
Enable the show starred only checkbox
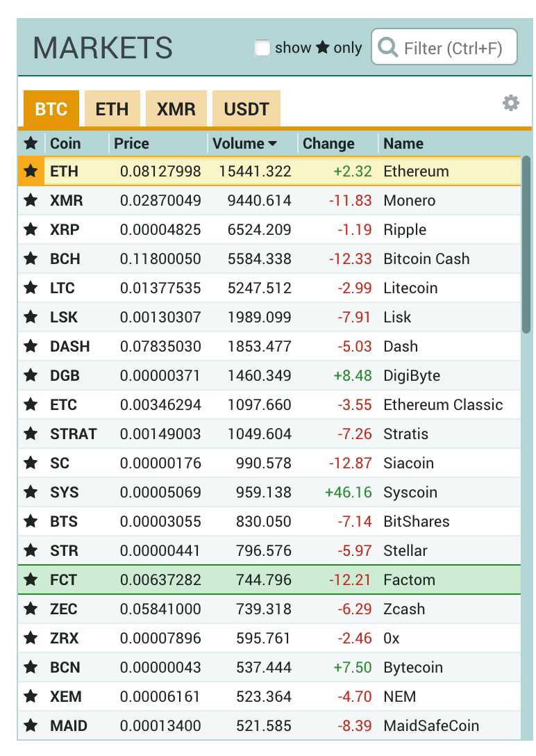click(262, 48)
